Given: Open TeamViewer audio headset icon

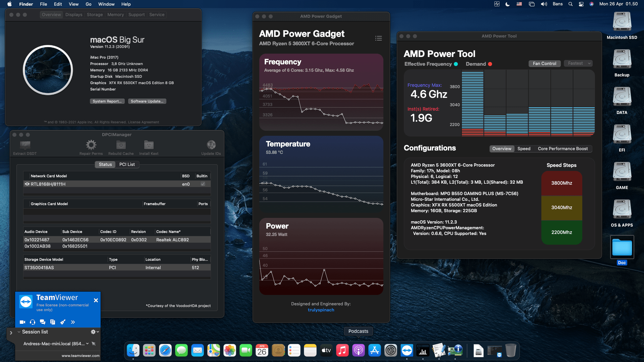Looking at the screenshot, I should point(33,322).
